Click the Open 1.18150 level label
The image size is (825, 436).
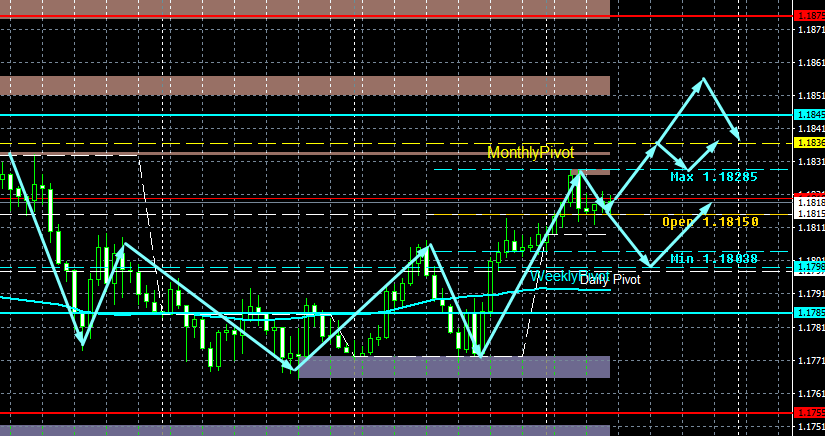pyautogui.click(x=710, y=222)
